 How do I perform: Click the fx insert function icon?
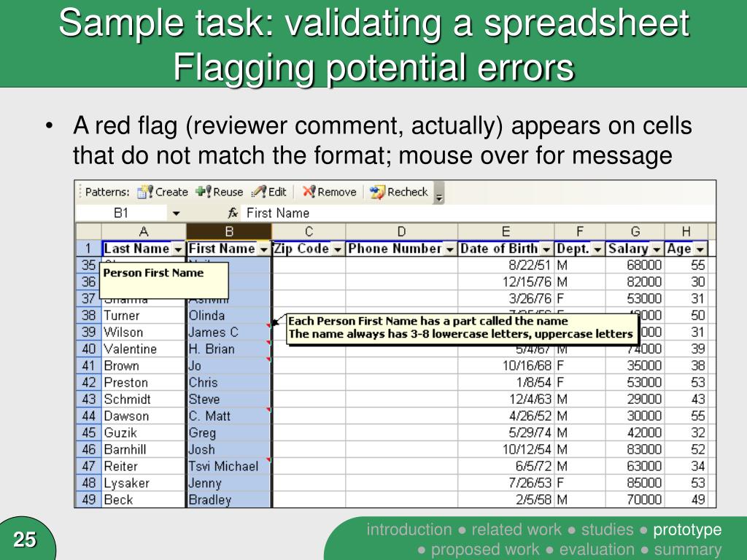[233, 213]
